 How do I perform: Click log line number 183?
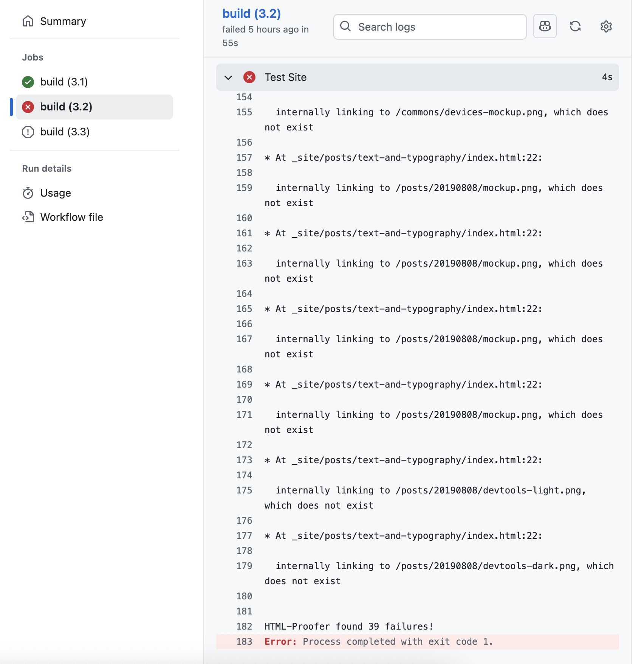click(244, 642)
